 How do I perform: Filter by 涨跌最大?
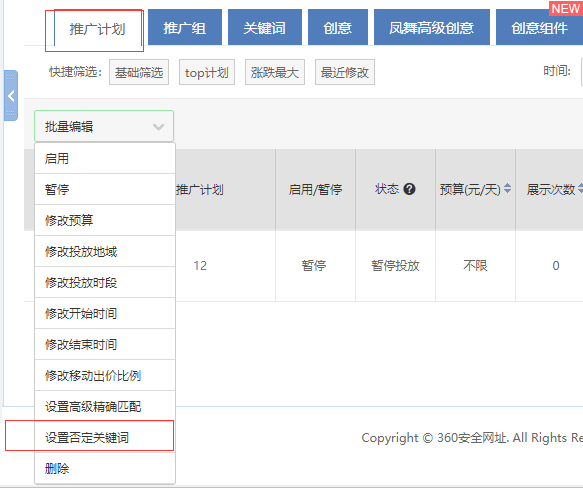(275, 72)
